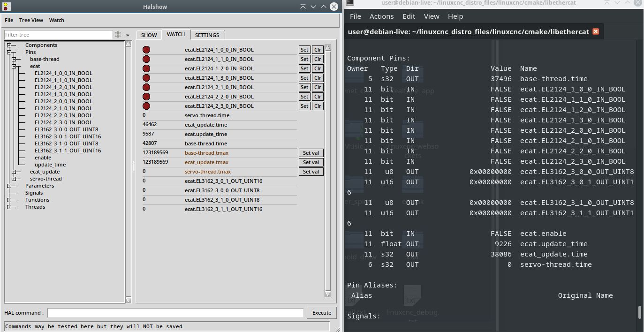Expand the Functions tree node

coord(9,200)
